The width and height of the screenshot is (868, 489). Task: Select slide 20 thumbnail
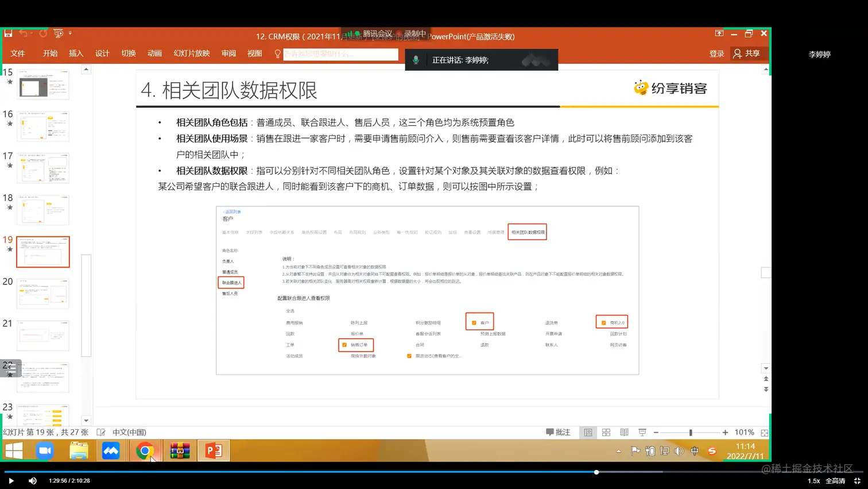click(x=43, y=294)
